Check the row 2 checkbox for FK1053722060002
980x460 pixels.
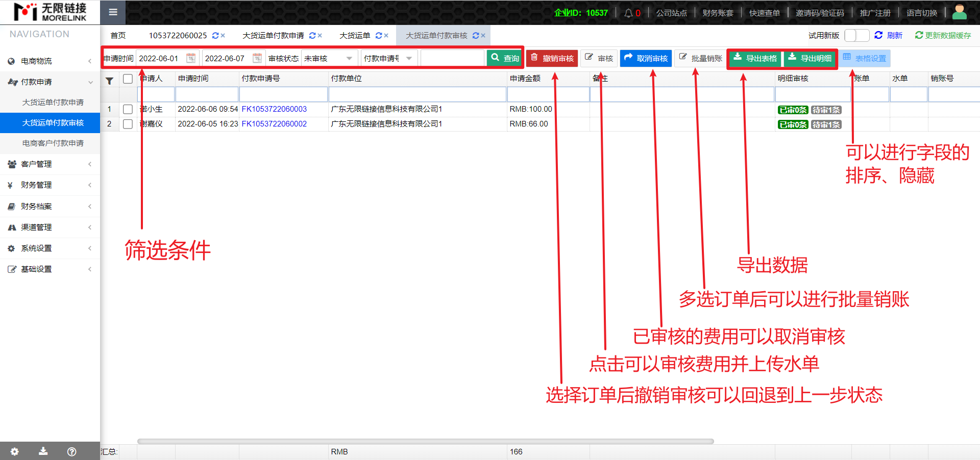point(128,124)
